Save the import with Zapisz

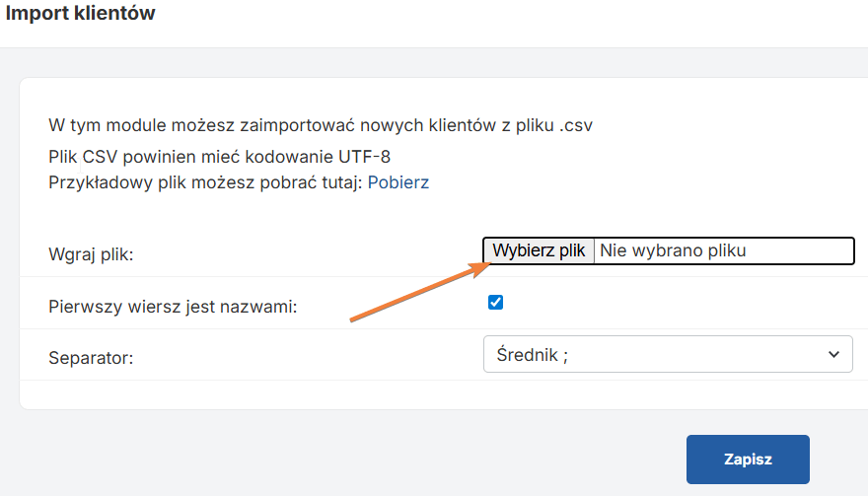(748, 460)
